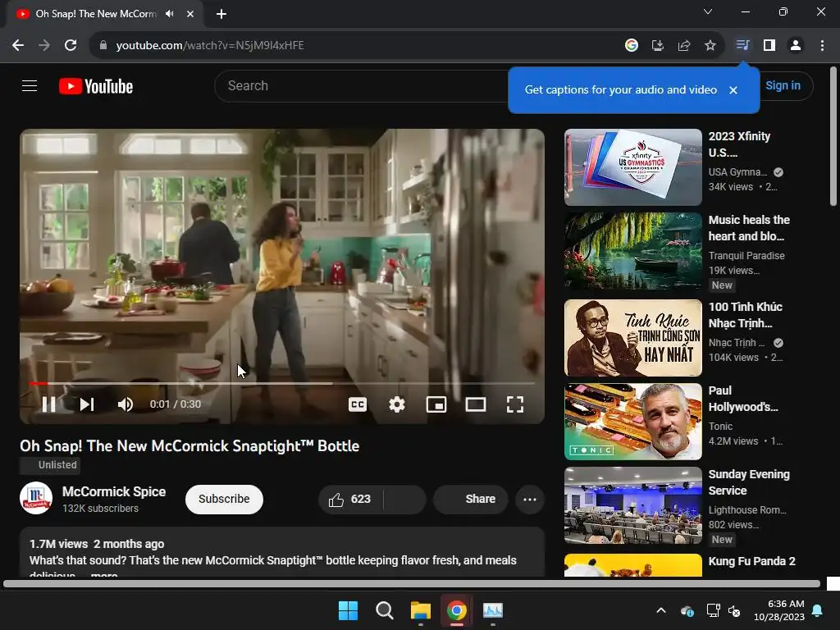Select the Oh Snap! McCormick tab

[x=97, y=14]
